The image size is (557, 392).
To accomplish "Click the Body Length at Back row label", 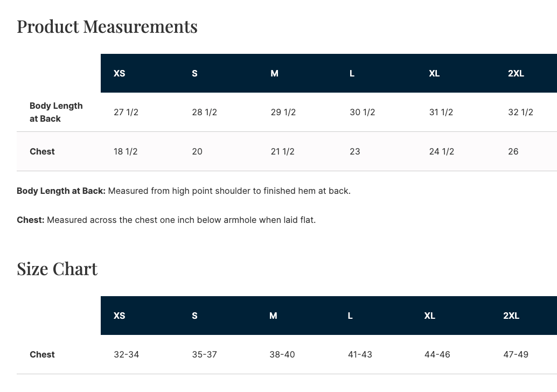I will click(x=56, y=112).
